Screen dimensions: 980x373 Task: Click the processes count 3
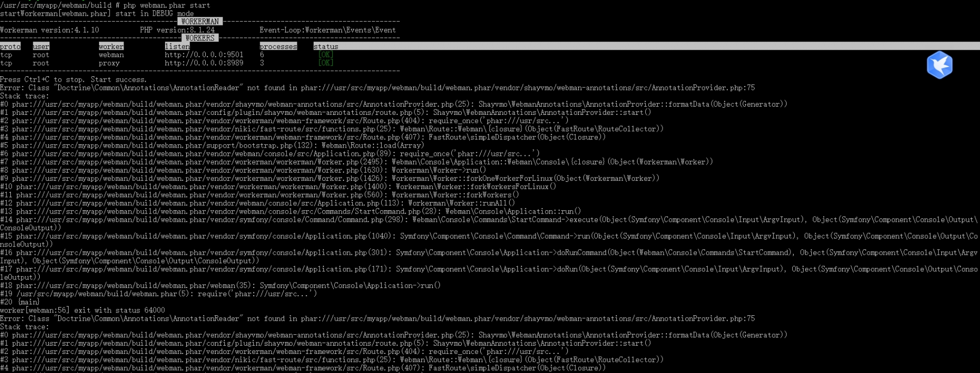pos(262,63)
